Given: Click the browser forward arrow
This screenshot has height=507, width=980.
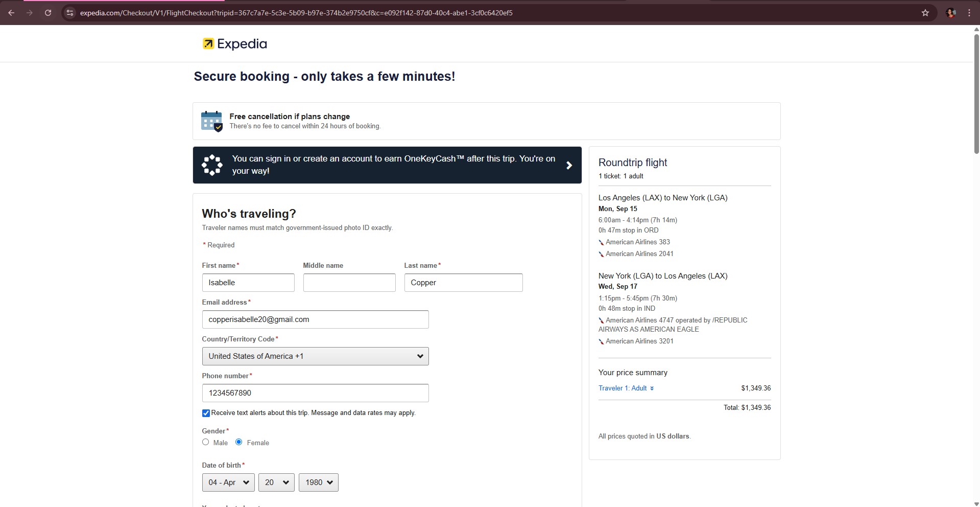Looking at the screenshot, I should point(30,13).
